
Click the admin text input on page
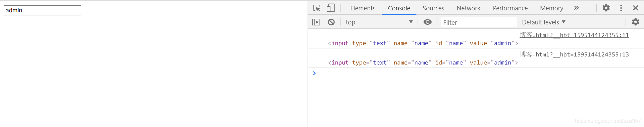pos(42,10)
